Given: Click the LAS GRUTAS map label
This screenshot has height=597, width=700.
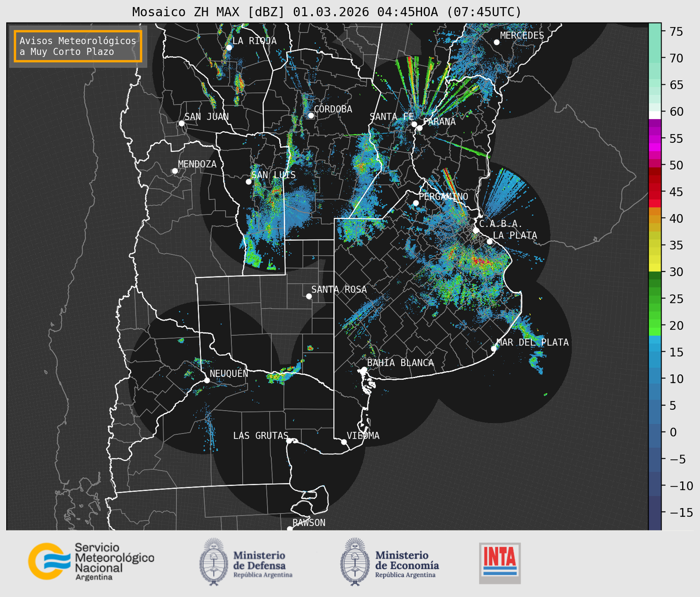Looking at the screenshot, I should pyautogui.click(x=261, y=436).
